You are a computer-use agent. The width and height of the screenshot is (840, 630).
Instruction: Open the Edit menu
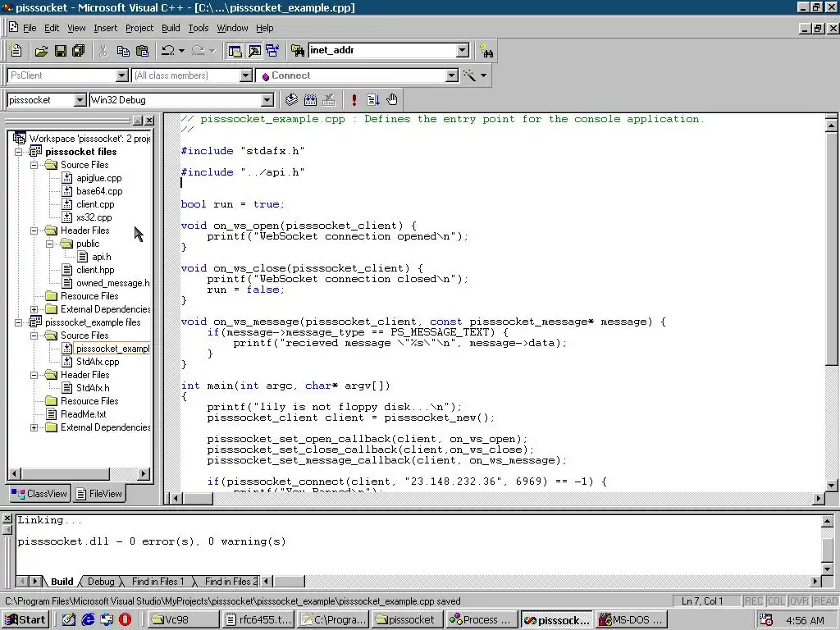click(52, 28)
